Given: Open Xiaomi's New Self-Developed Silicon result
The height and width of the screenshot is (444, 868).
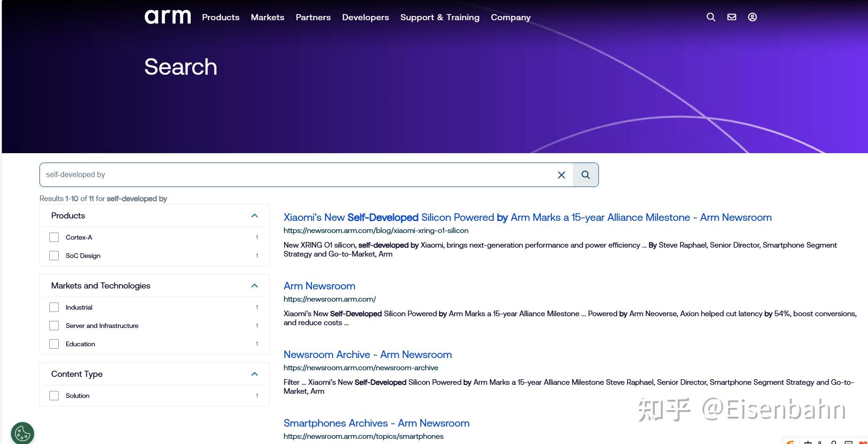Looking at the screenshot, I should tap(527, 218).
